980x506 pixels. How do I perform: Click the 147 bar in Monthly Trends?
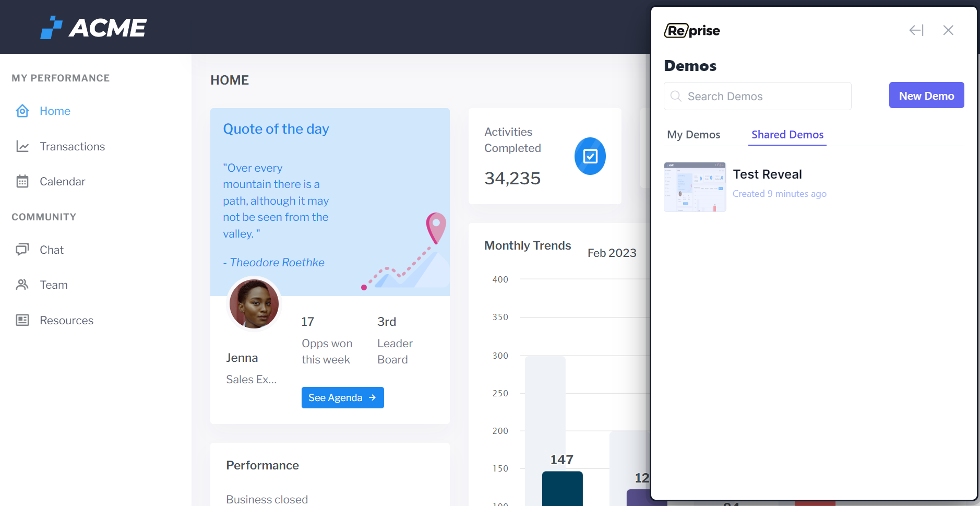562,488
